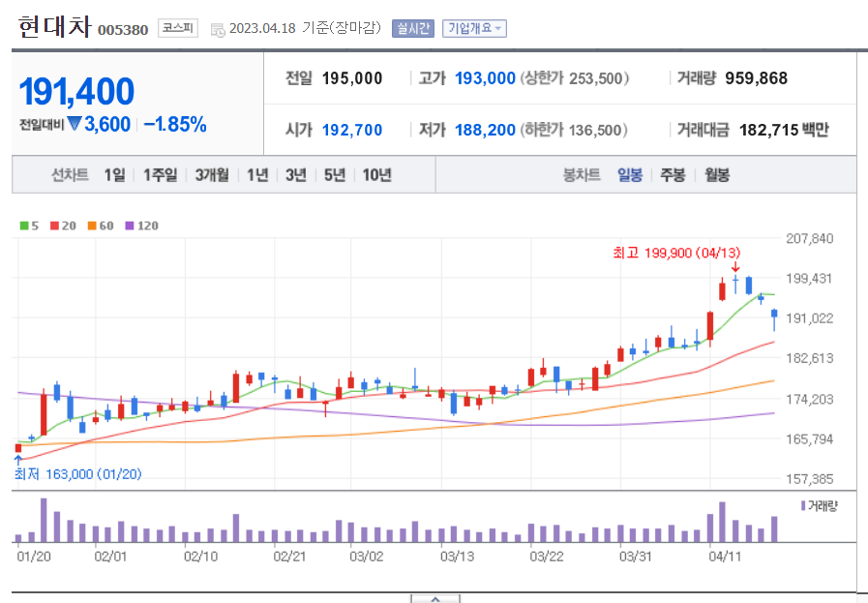Select the 10년 line chart tab
Viewport: 868px width, 603px height.
377,175
